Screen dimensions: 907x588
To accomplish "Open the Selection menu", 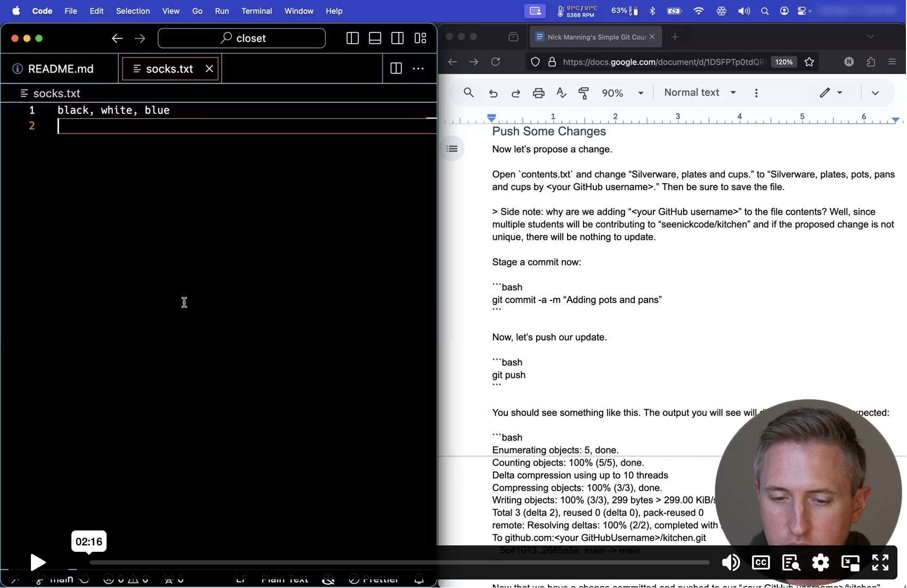I will point(133,11).
